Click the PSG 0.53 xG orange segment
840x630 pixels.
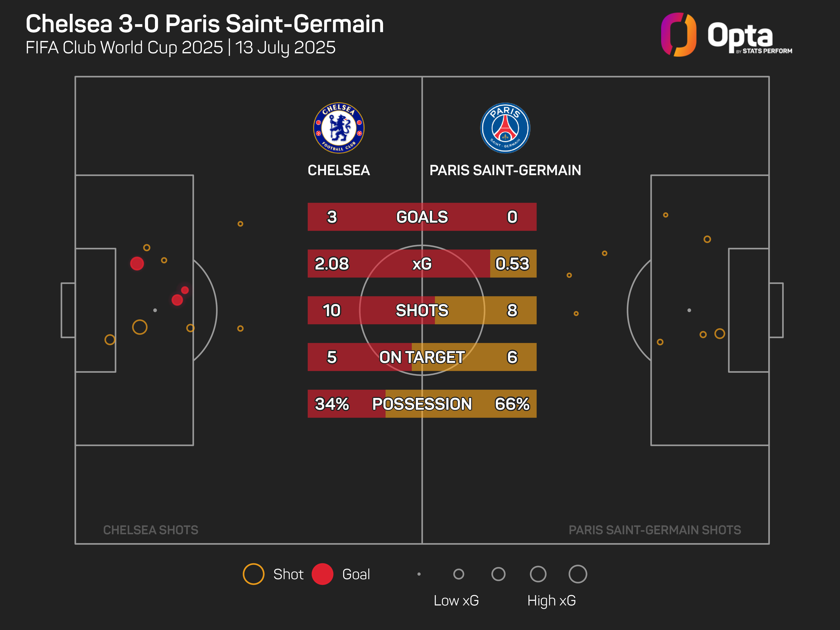click(513, 264)
